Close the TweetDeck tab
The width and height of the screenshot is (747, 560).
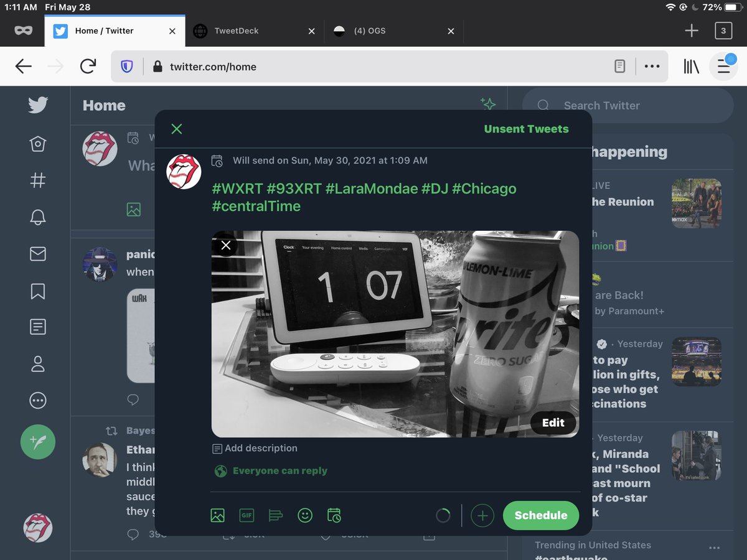(x=311, y=31)
